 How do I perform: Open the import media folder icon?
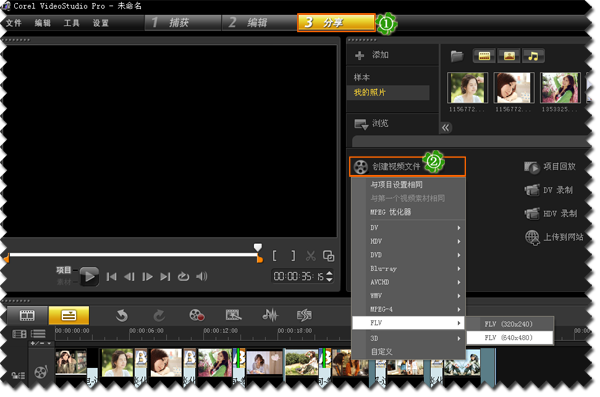pyautogui.click(x=457, y=56)
